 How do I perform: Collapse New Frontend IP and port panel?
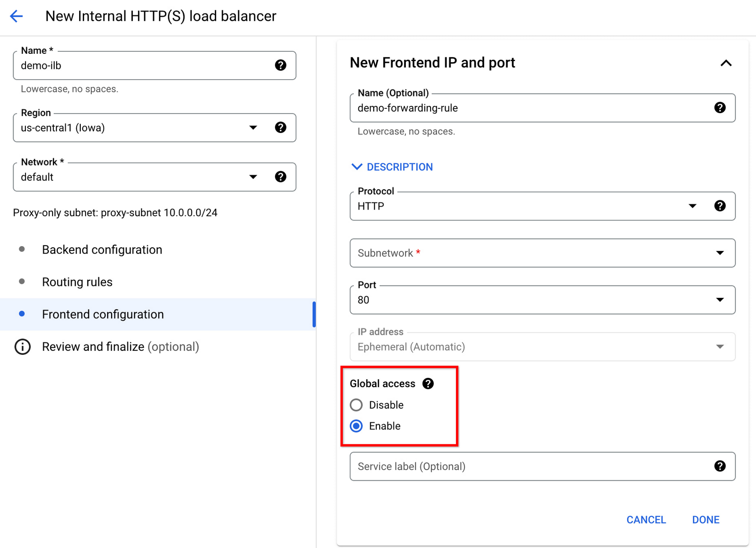pyautogui.click(x=726, y=63)
